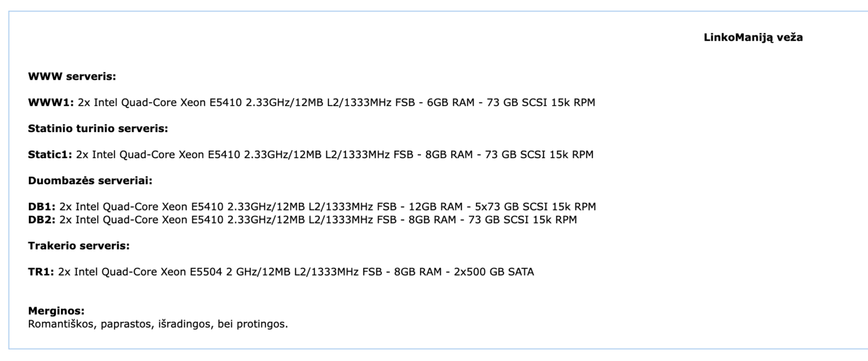Click the "Duombazės serveriai:" heading
The height and width of the screenshot is (361, 868).
pos(90,181)
